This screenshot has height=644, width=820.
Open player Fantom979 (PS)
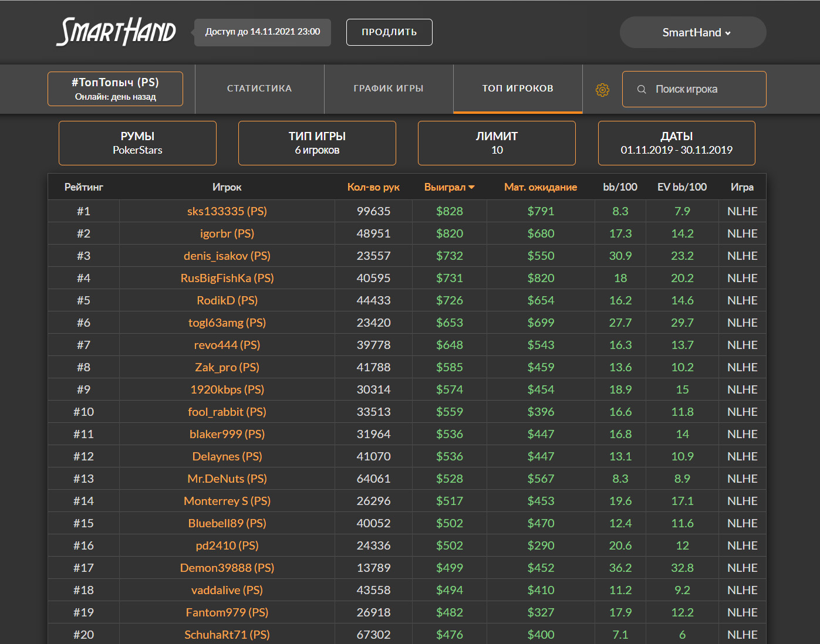pos(227,612)
